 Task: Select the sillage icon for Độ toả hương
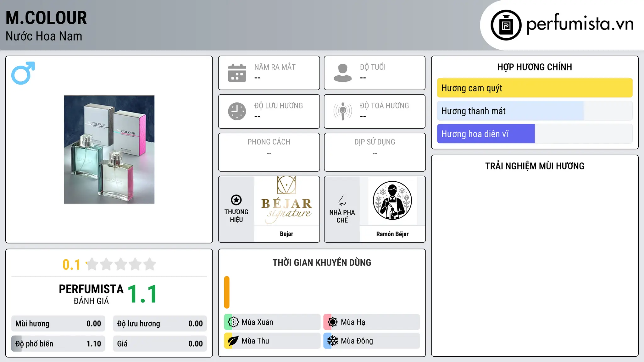click(x=343, y=111)
